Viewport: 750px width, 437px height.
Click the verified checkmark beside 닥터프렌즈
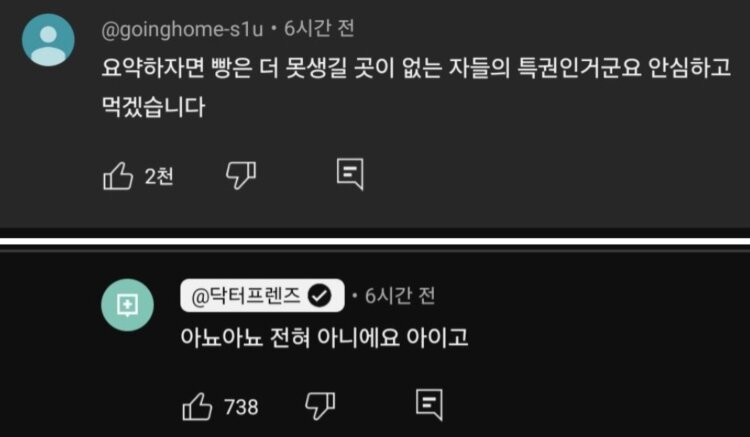coord(320,296)
